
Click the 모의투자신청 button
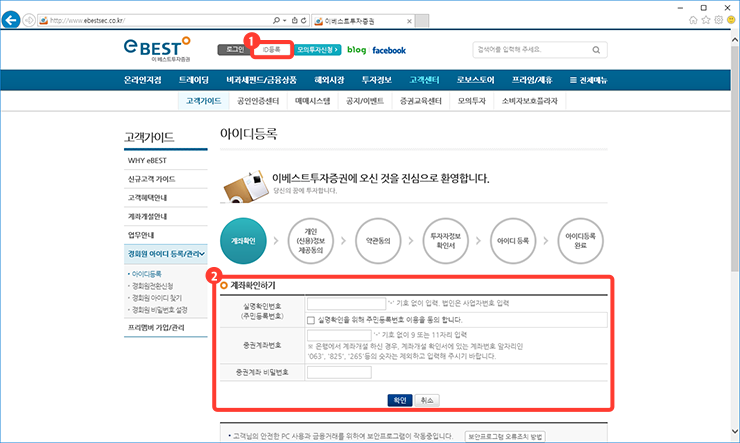(317, 50)
